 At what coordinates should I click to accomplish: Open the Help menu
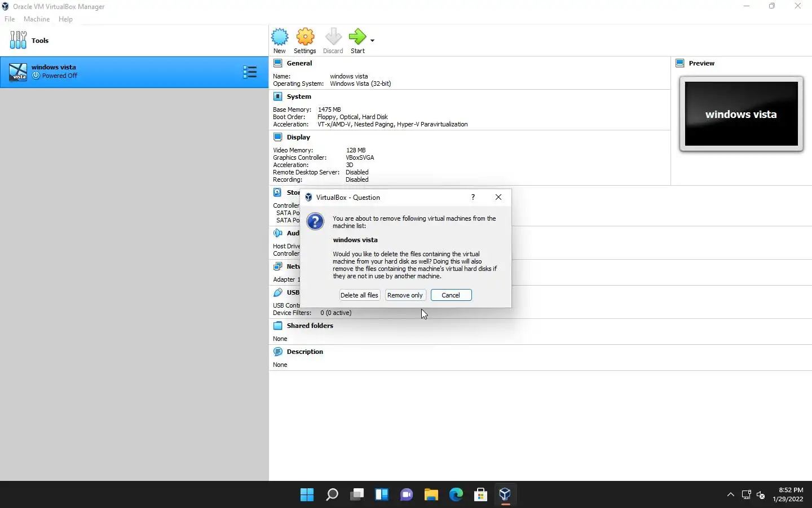point(65,19)
